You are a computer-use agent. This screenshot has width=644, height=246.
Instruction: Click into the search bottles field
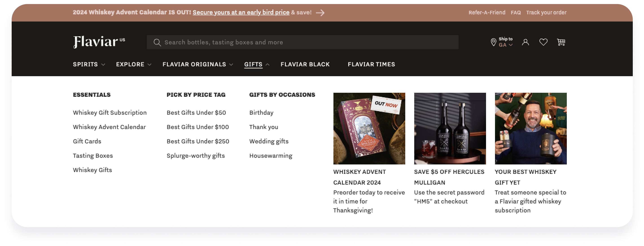coord(302,42)
